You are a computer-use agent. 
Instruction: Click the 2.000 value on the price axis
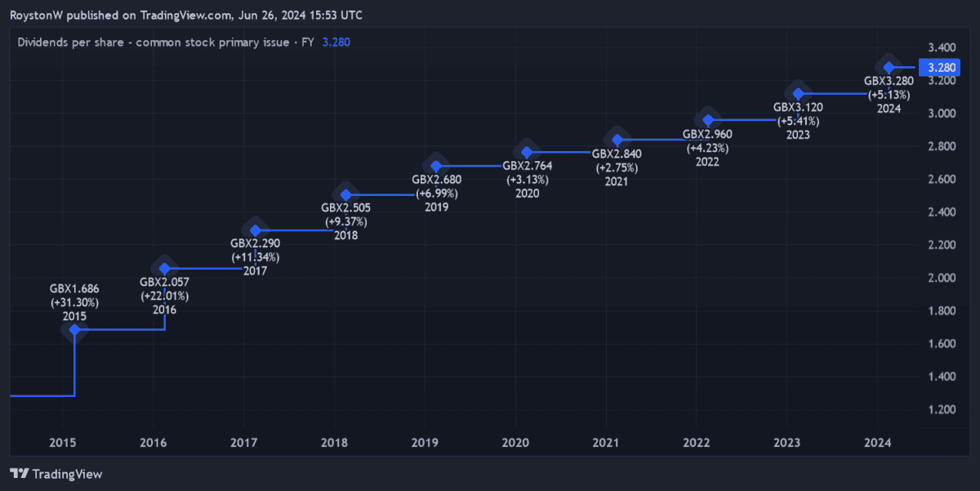(x=942, y=278)
